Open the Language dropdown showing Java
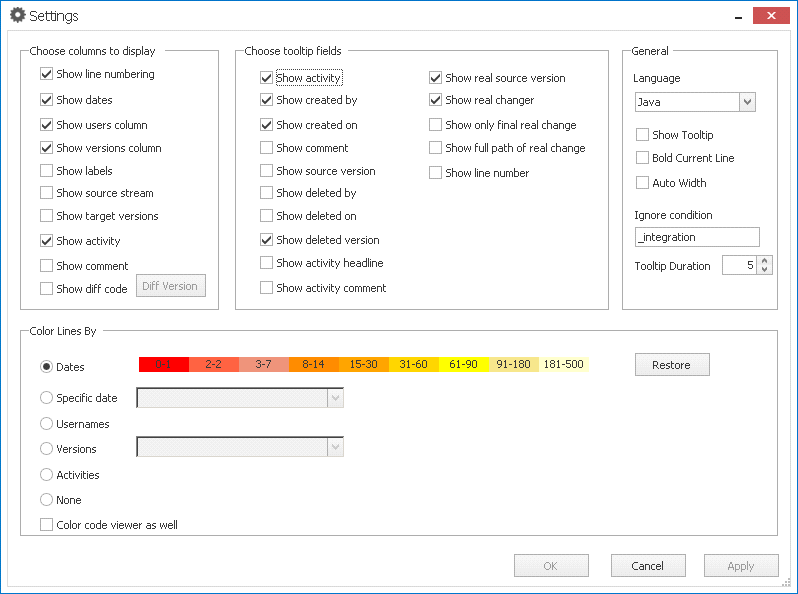Screen dimensions: 798x594 (x=747, y=102)
